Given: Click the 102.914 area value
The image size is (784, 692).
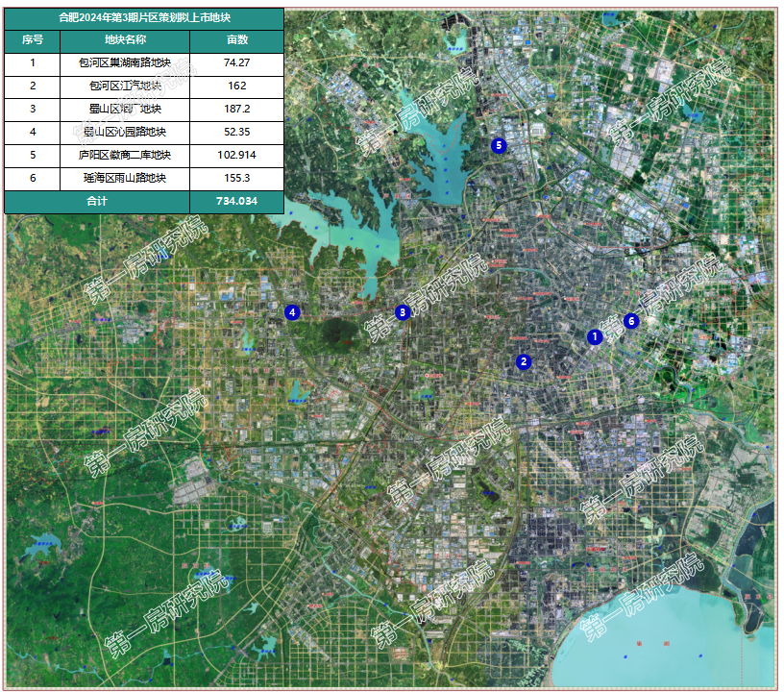Looking at the screenshot, I should tap(237, 155).
